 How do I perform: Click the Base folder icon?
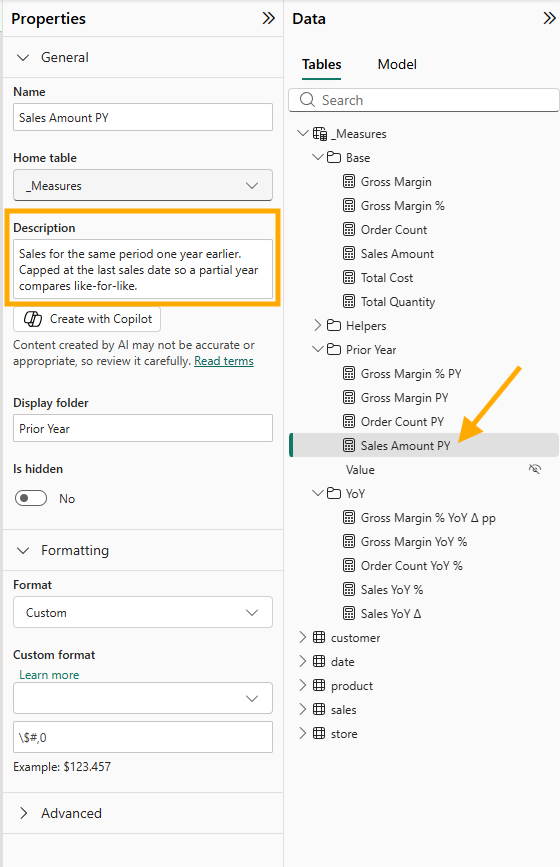333,158
